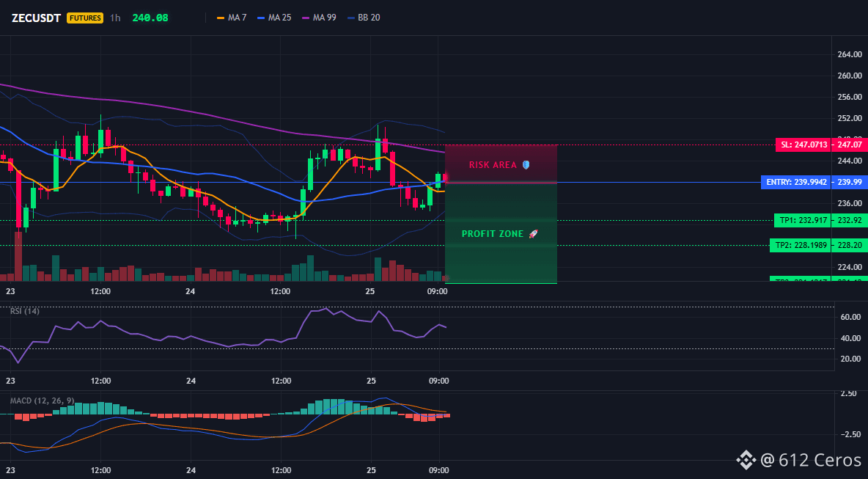Click the rocket icon beside PROFIT ZONE
Viewport: 868px width, 479px height.
click(534, 234)
